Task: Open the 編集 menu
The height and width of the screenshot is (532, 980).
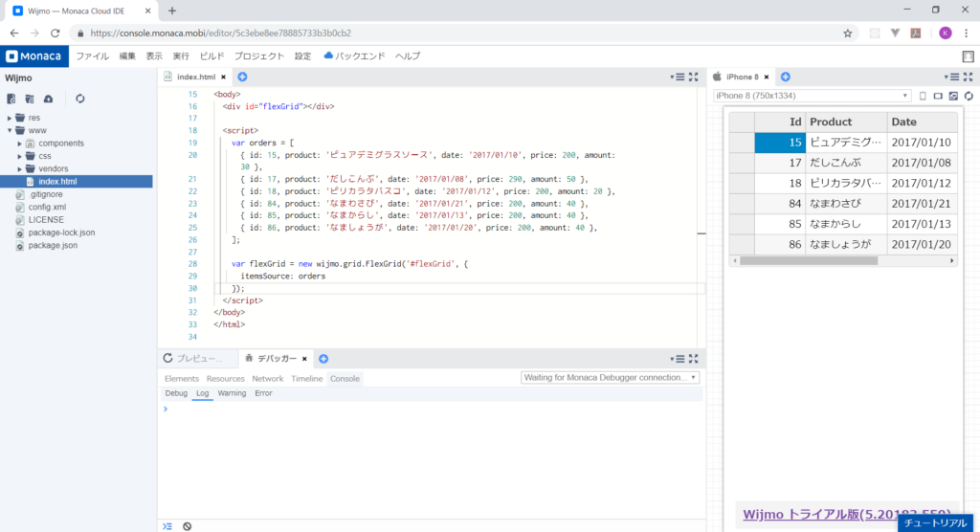Action: click(x=127, y=56)
